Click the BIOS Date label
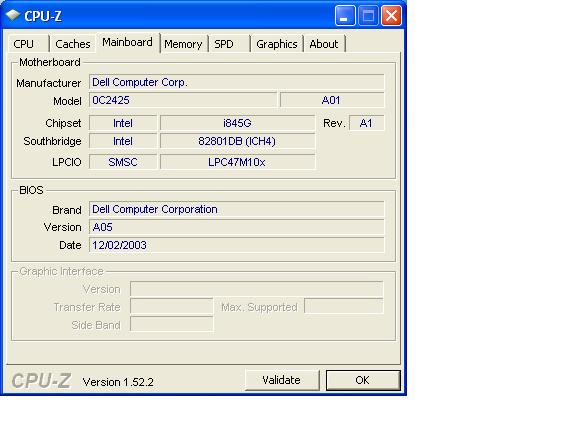Screen dimensions: 576x432 pos(70,245)
